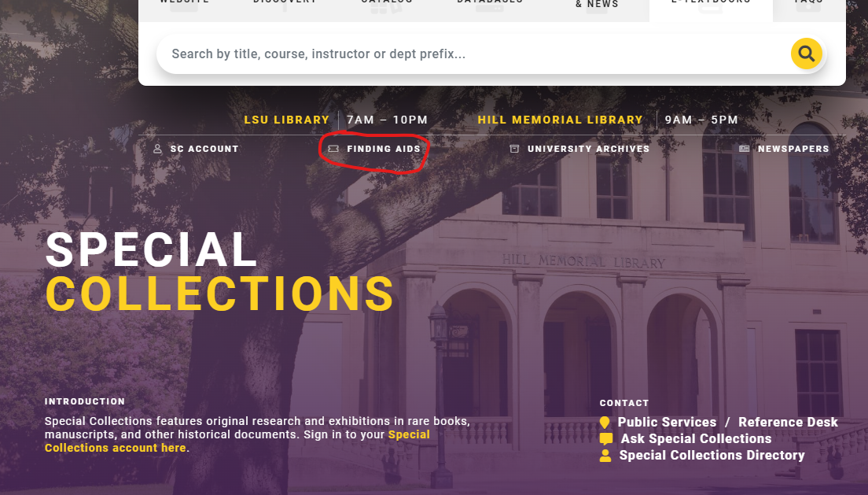Switch to the Catalog tab
Viewport: 868px width, 495px height.
[x=387, y=5]
